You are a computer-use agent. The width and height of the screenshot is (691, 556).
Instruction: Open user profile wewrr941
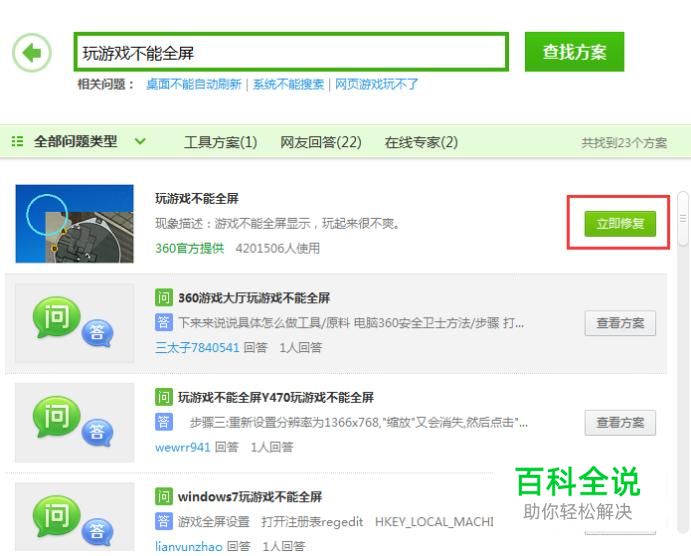[x=182, y=447]
